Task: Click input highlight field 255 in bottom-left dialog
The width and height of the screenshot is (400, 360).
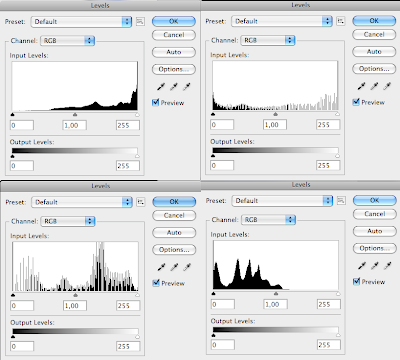Action: pos(128,306)
